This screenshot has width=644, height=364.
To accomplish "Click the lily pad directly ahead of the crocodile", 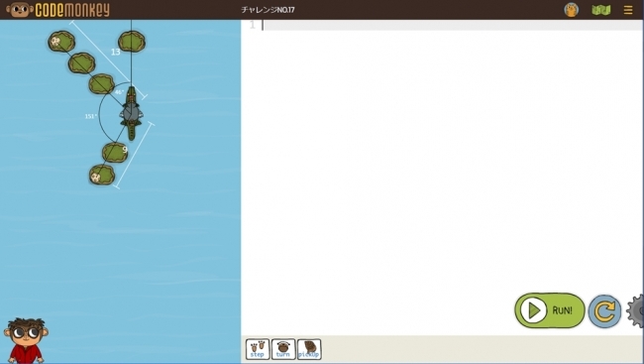I will point(132,42).
